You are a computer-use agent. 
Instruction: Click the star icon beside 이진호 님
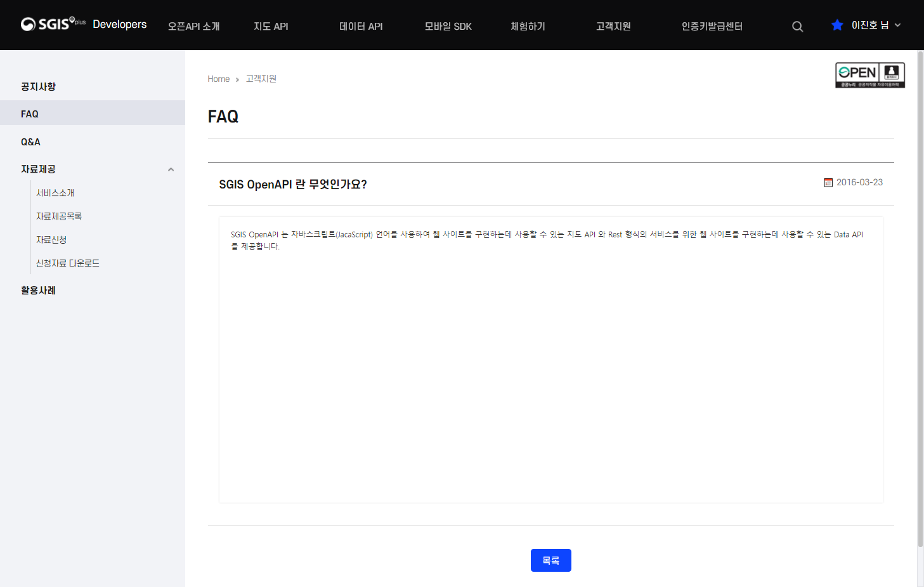[836, 25]
